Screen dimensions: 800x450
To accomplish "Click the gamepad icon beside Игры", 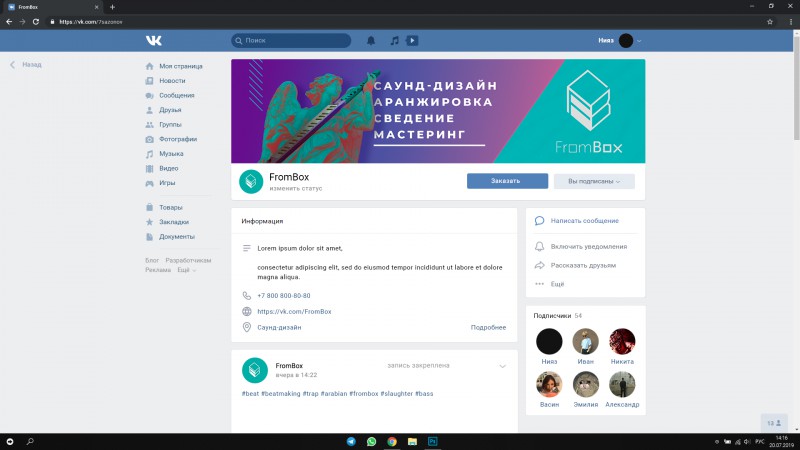I will pos(149,183).
